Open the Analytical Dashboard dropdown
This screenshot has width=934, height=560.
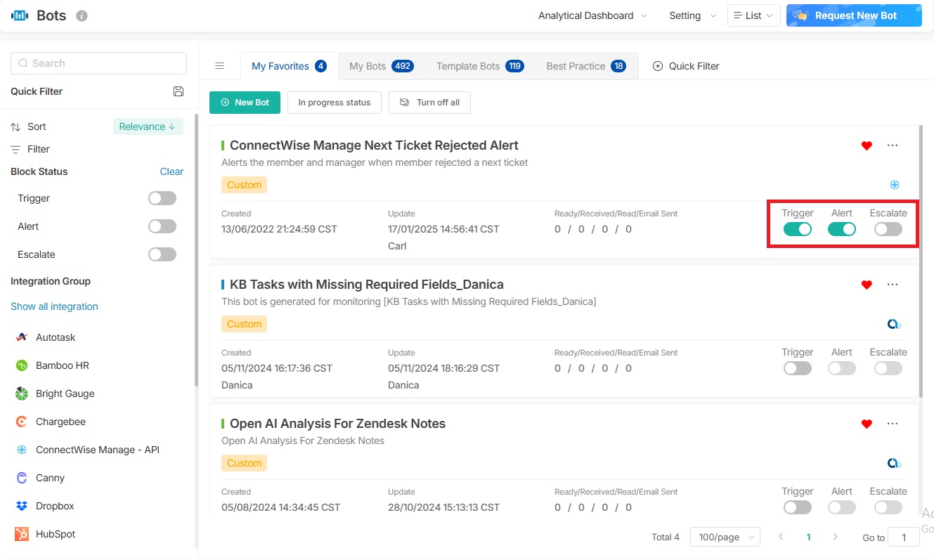[592, 15]
